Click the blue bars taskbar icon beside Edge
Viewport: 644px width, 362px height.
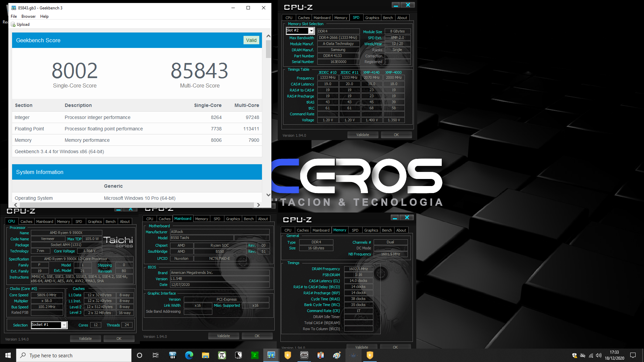(173, 355)
